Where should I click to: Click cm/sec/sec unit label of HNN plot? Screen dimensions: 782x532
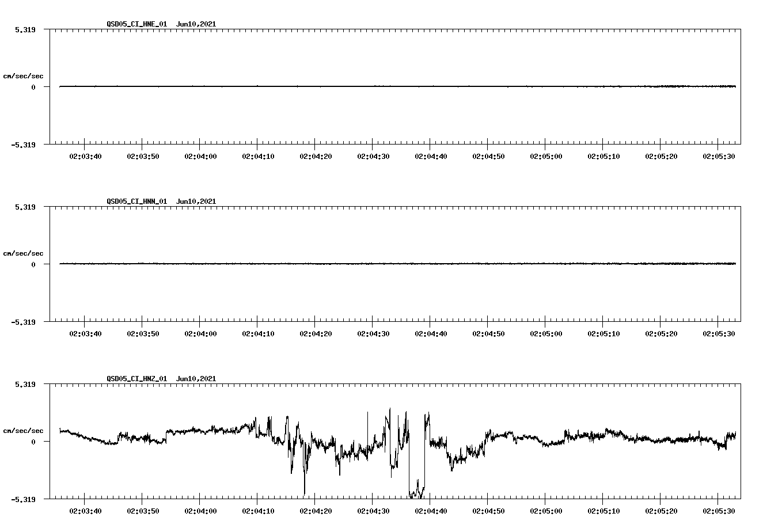click(23, 253)
